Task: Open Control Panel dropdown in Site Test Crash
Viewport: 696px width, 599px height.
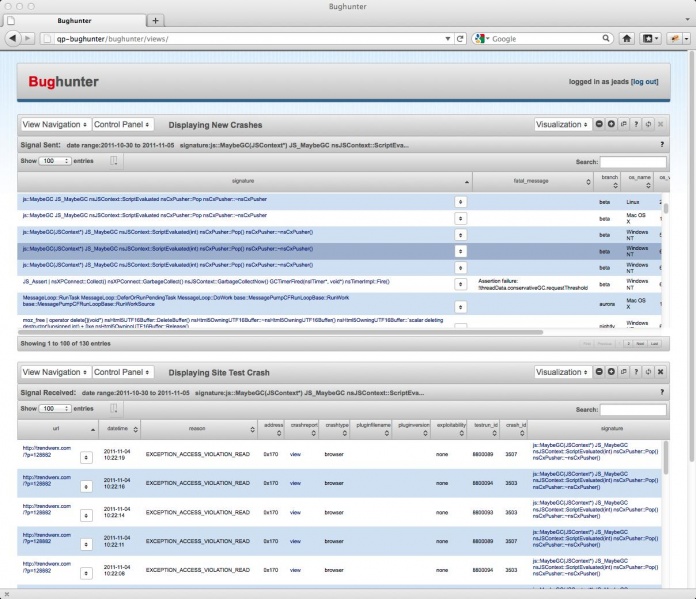Action: coord(122,372)
